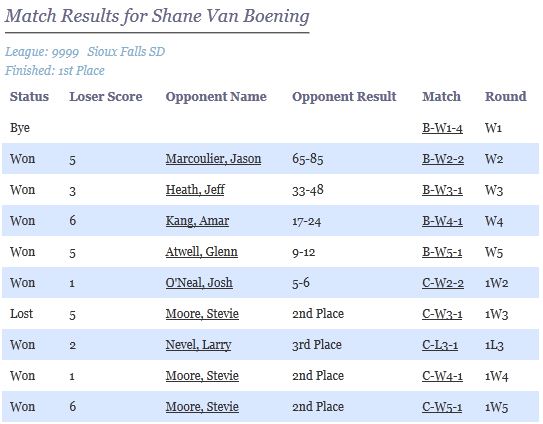Open the Atwell, Glenn opponent link
Viewport: 543px width, 424px height.
[202, 252]
